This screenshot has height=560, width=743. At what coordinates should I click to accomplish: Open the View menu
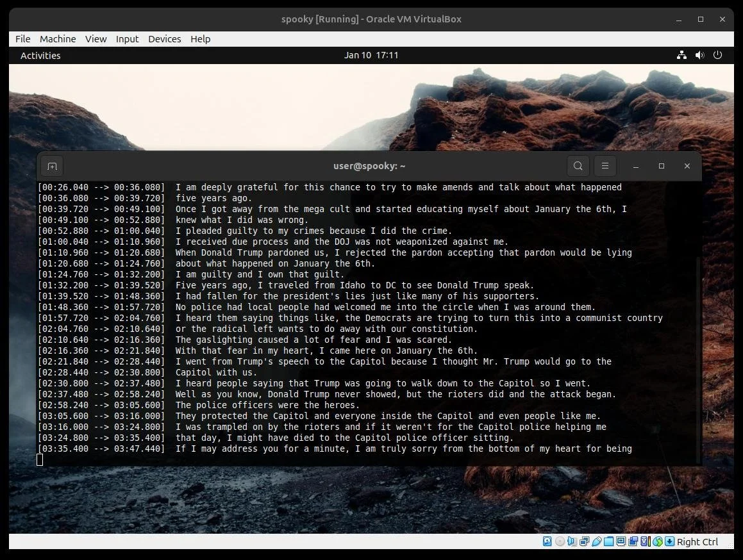click(x=96, y=39)
